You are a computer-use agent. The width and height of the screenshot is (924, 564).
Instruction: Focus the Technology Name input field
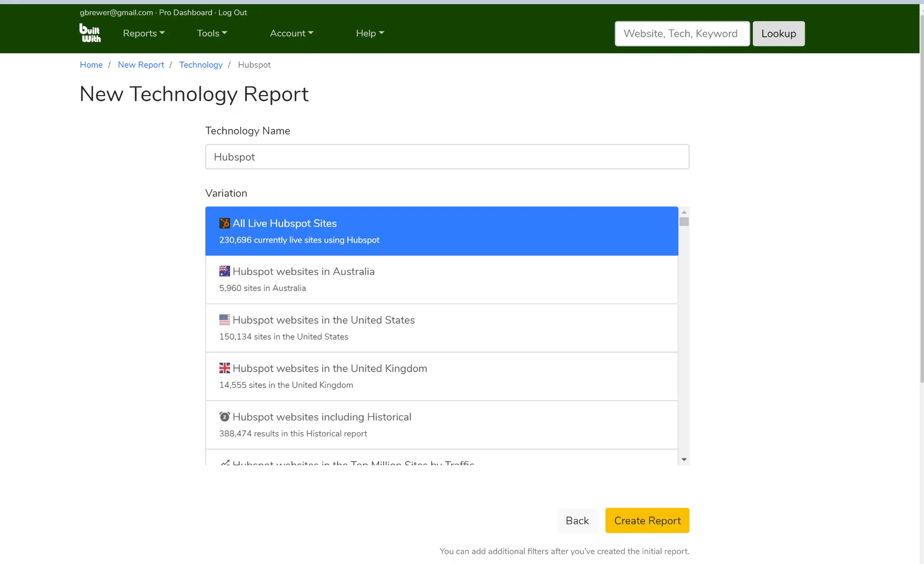coord(447,157)
